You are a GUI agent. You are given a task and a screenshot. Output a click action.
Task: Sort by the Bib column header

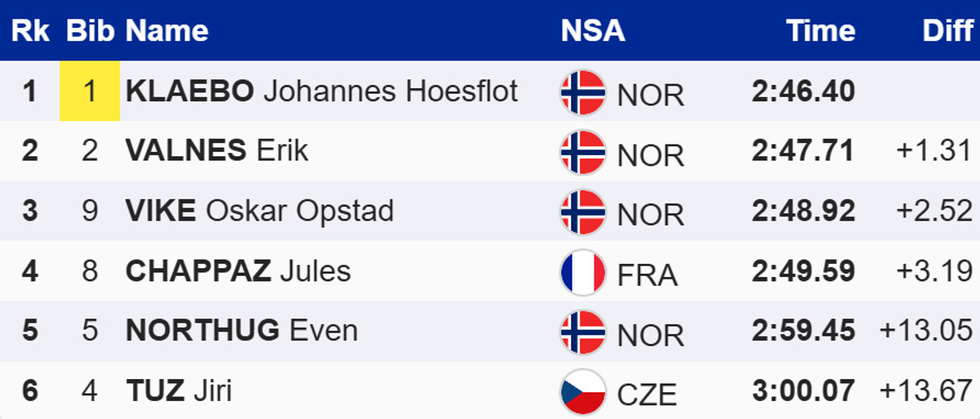pyautogui.click(x=90, y=31)
